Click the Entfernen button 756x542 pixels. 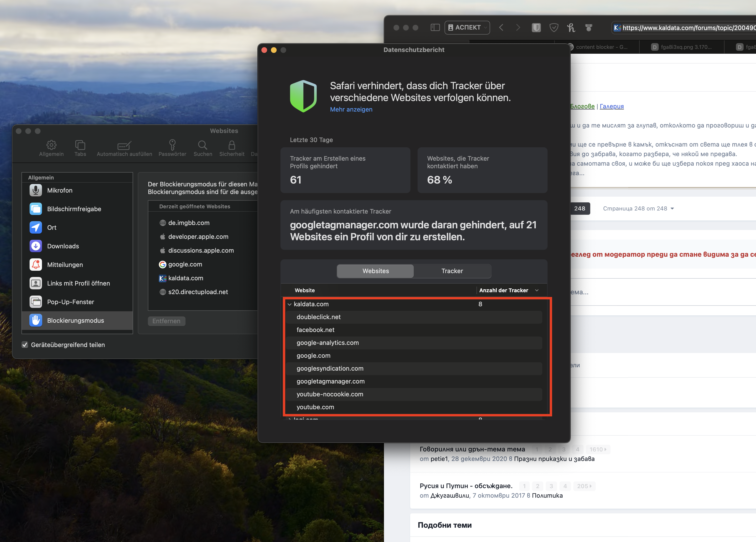point(166,321)
